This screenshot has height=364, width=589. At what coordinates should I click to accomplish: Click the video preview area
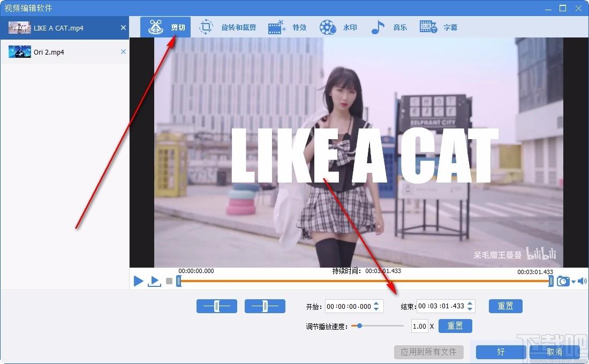coord(359,153)
